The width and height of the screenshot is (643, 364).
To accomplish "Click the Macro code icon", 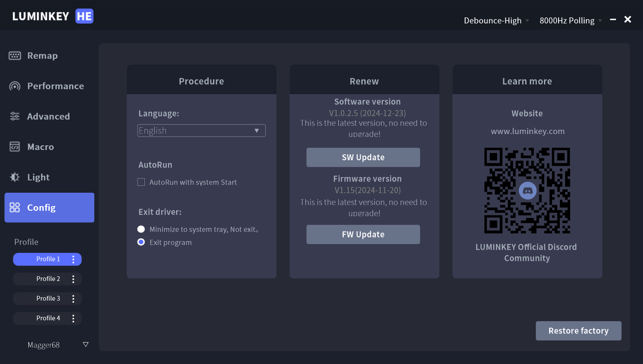I will pyautogui.click(x=15, y=147).
